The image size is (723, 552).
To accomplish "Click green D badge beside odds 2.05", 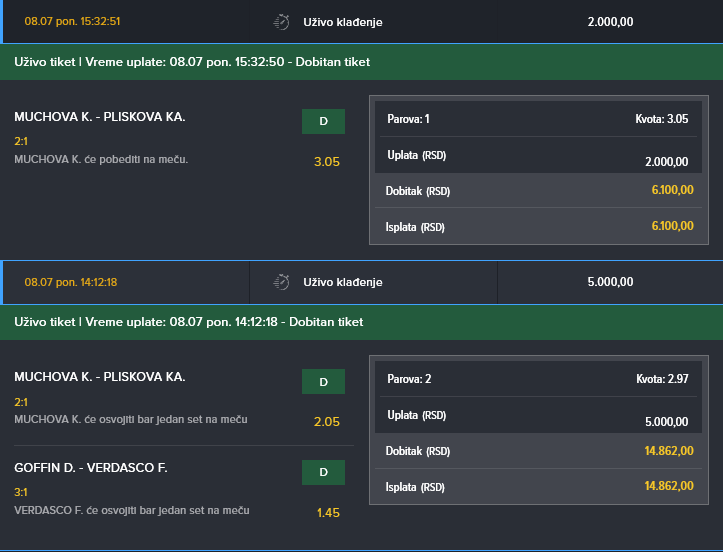I will (323, 382).
